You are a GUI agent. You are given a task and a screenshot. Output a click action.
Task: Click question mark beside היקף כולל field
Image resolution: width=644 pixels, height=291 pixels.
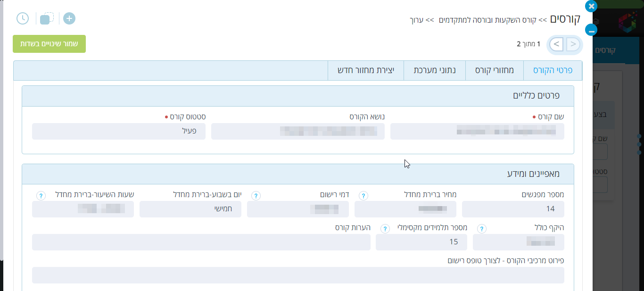click(x=481, y=228)
